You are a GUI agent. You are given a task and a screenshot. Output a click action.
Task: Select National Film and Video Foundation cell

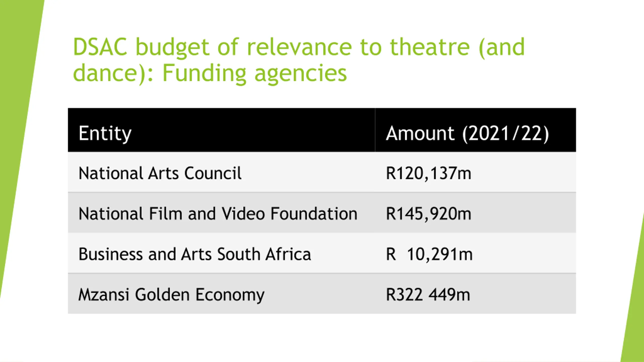pyautogui.click(x=221, y=213)
